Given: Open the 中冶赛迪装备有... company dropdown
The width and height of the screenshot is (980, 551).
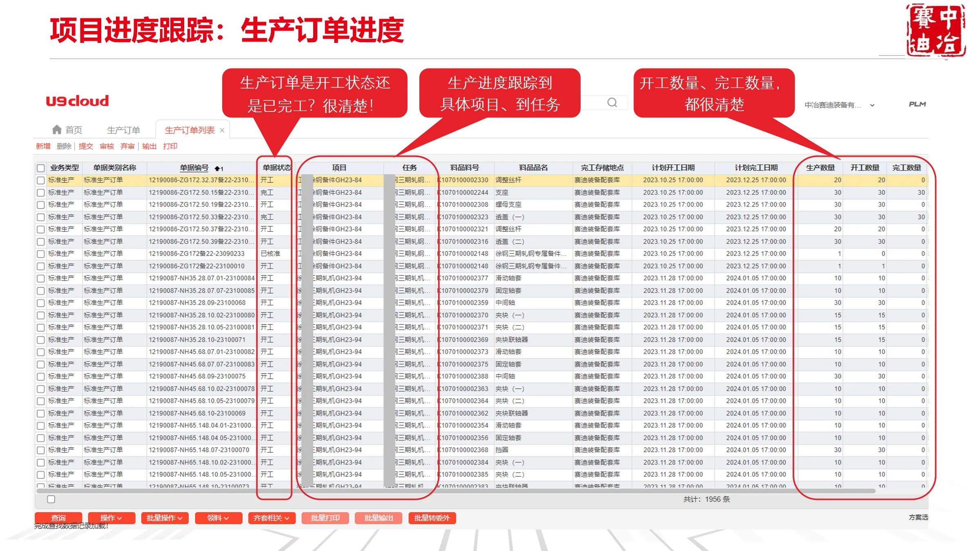Looking at the screenshot, I should pos(840,105).
